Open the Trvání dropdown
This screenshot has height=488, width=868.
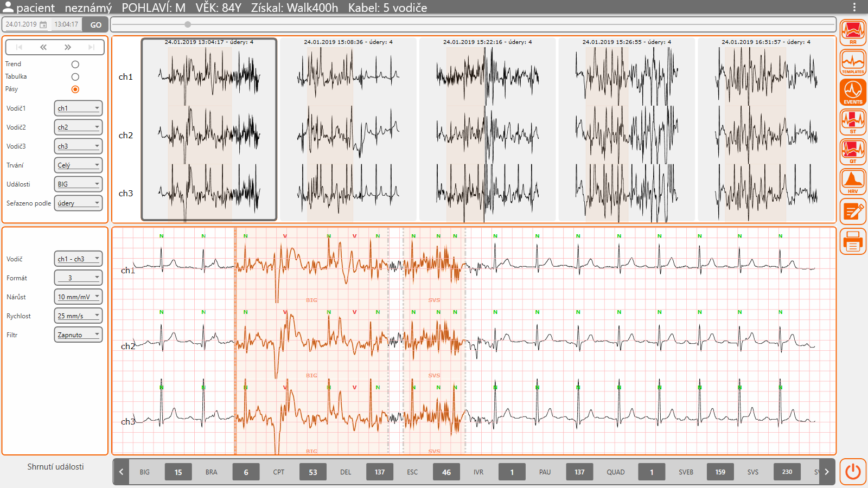pos(78,165)
